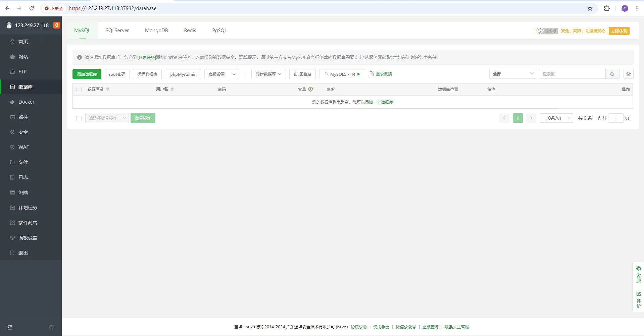
Task: Click the 立即体验 upgrade button
Action: point(619,31)
